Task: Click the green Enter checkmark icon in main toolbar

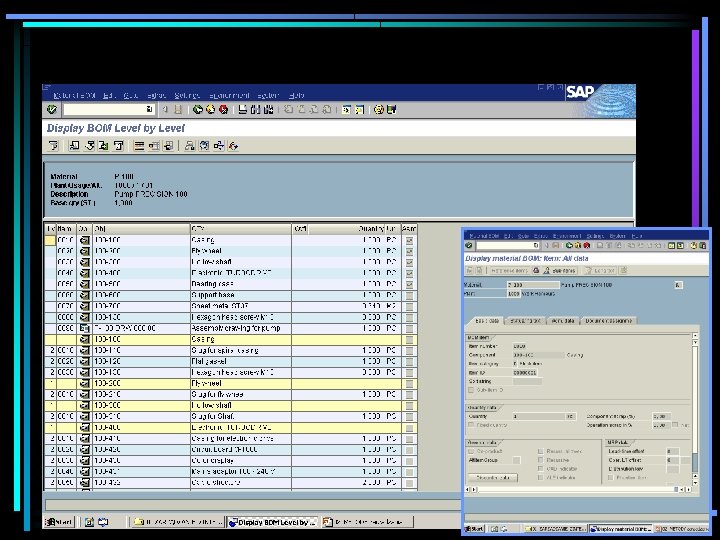Action: (52, 109)
